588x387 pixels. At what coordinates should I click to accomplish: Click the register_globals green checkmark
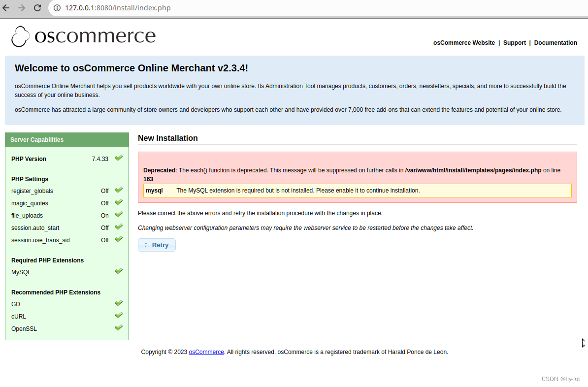(119, 190)
